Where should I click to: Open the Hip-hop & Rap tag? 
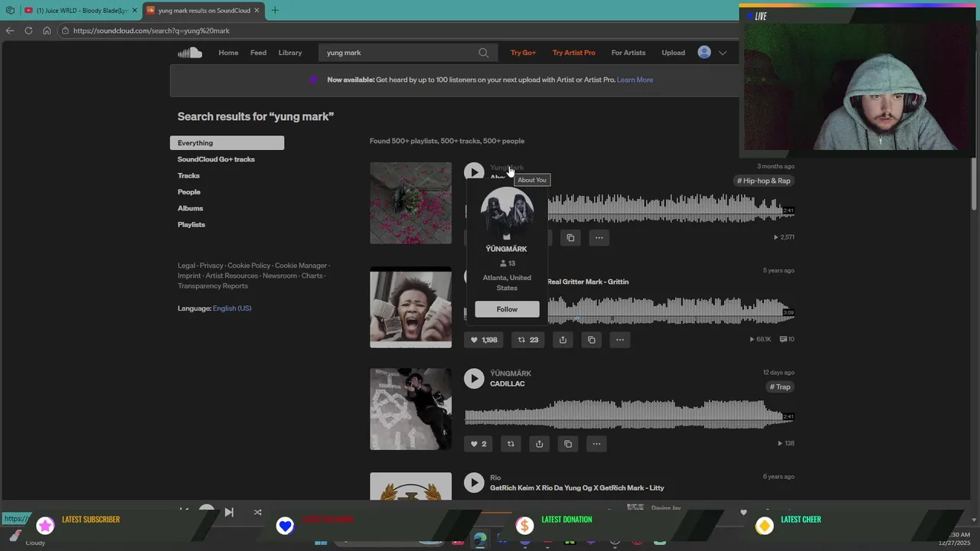pyautogui.click(x=764, y=181)
